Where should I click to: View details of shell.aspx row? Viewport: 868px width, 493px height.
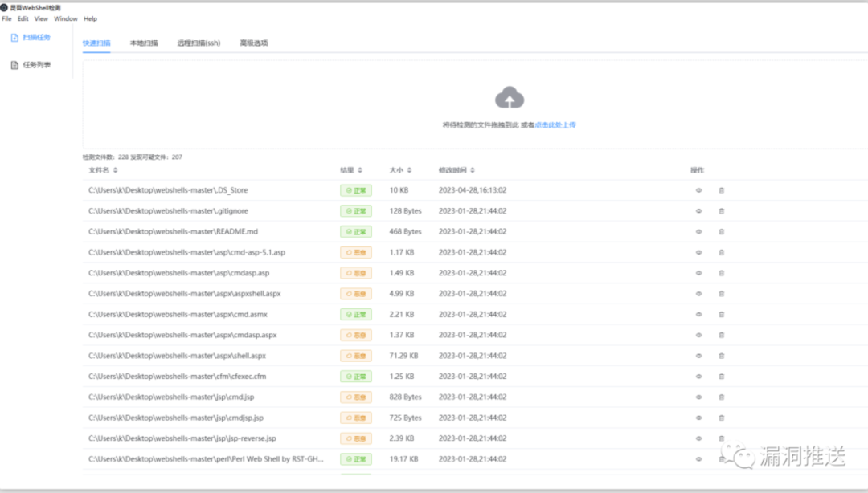coord(698,356)
